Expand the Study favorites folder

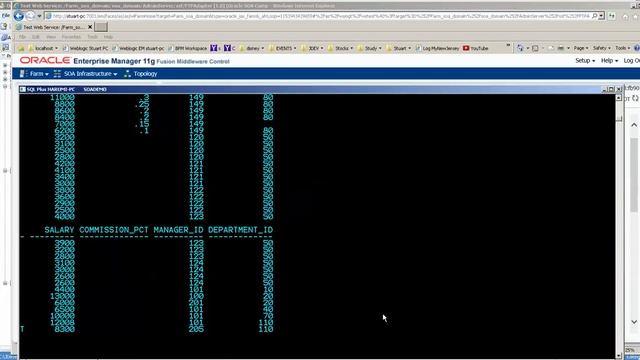pos(369,48)
